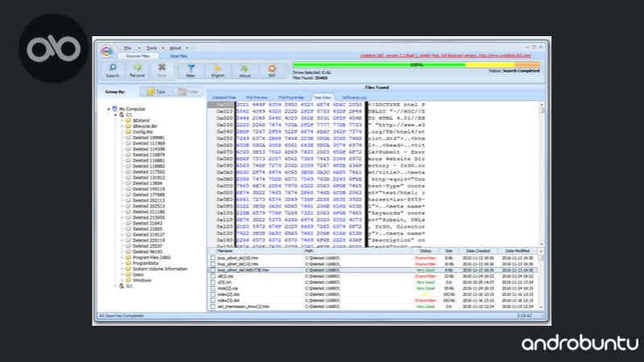Tick checkbox for all[1].css file

point(213,276)
